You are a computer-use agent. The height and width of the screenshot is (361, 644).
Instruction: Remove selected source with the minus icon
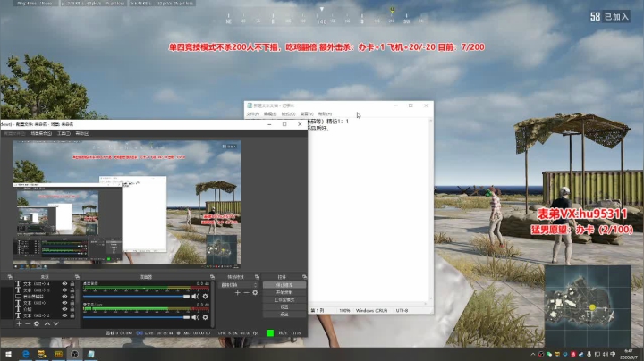[28, 323]
